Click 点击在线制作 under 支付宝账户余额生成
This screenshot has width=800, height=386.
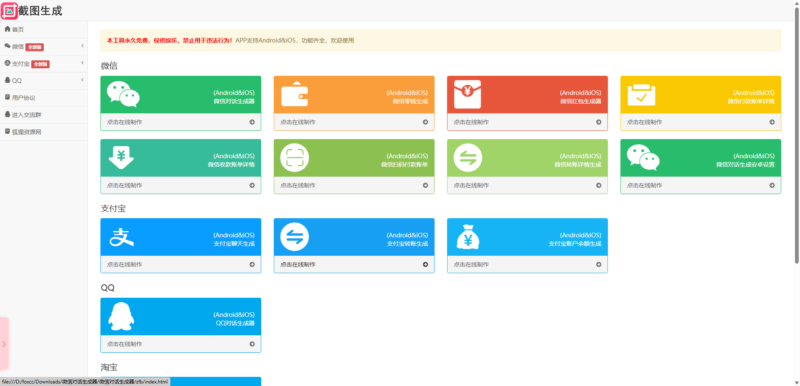[x=471, y=265]
